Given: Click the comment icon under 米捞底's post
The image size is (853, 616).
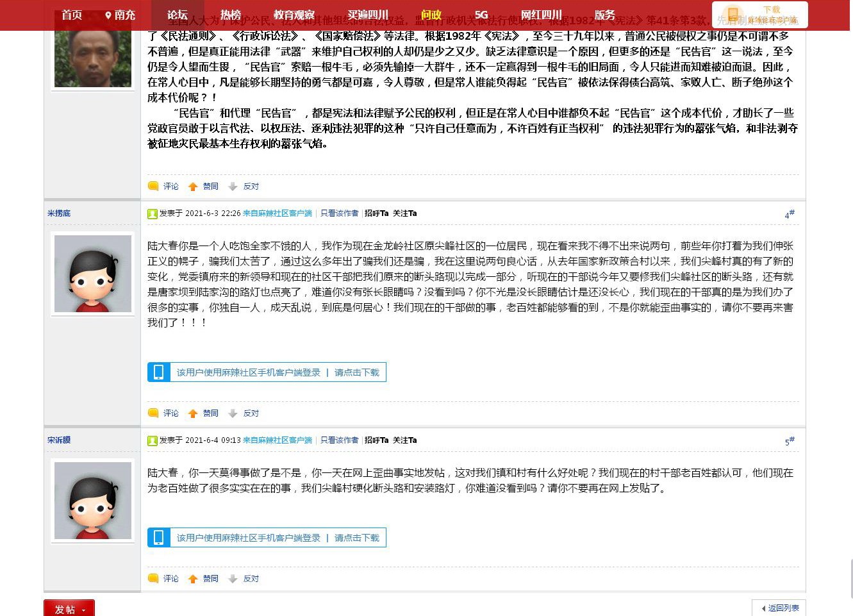Looking at the screenshot, I should 153,413.
